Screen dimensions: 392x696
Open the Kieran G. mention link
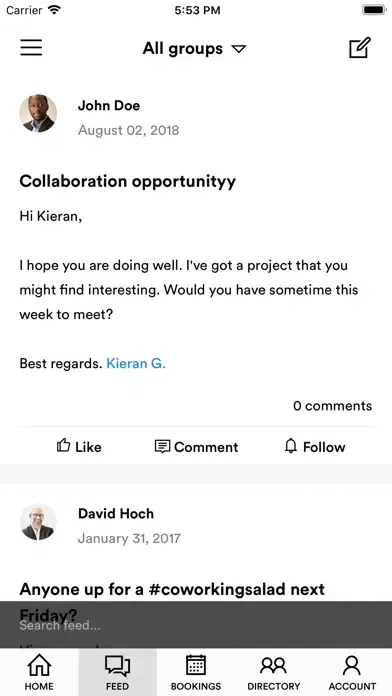pyautogui.click(x=136, y=364)
